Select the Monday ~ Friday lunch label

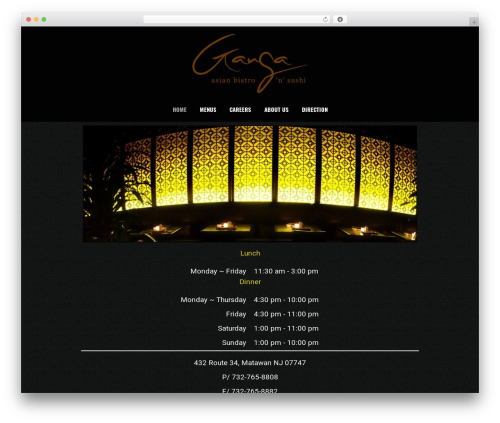(218, 271)
